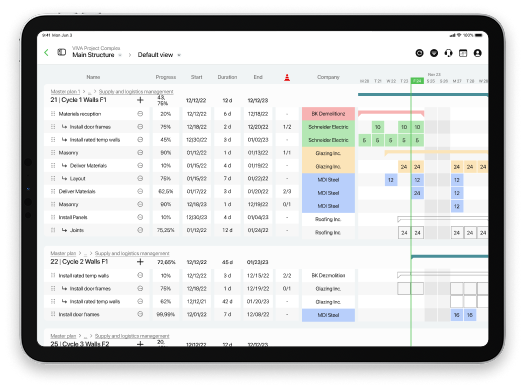This screenshot has width=526, height=390.
Task: Click minus icon on 75% Install door frames, Cycle 1
Action: [140, 126]
